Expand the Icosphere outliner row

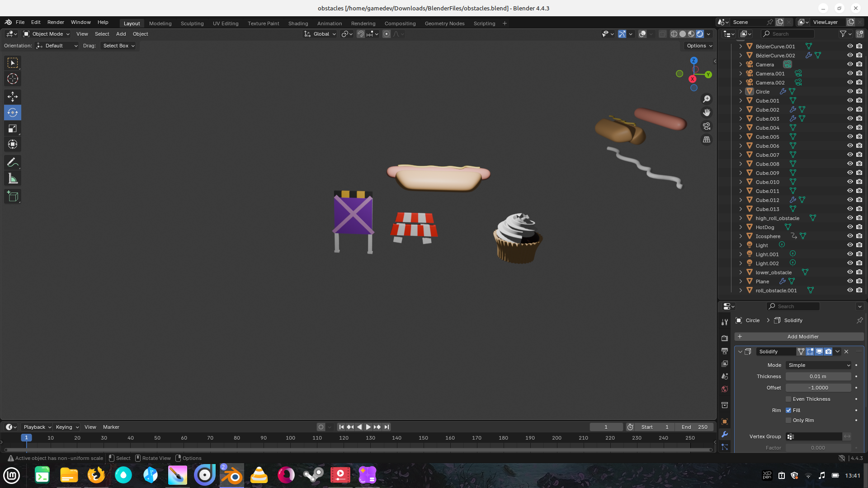(x=741, y=236)
